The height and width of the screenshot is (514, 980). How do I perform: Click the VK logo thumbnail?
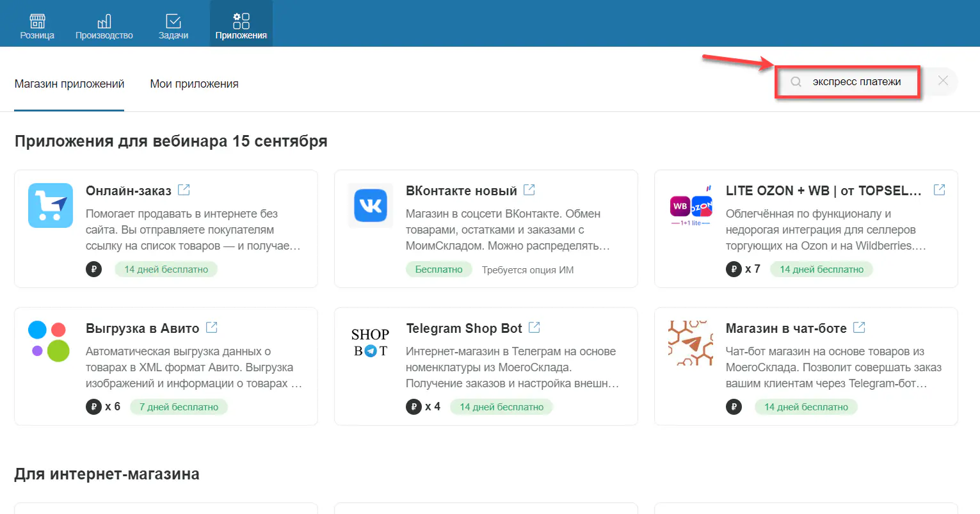coord(371,205)
